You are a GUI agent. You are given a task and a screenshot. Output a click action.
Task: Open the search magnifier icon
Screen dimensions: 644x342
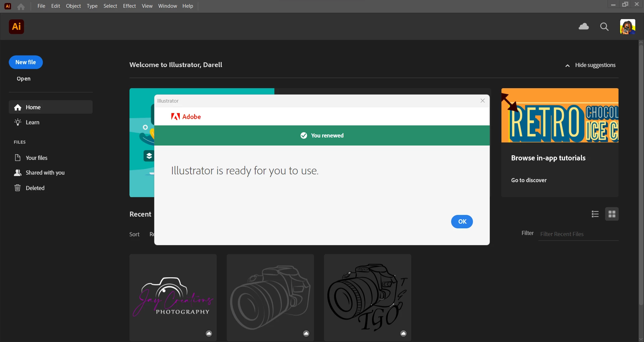tap(604, 27)
